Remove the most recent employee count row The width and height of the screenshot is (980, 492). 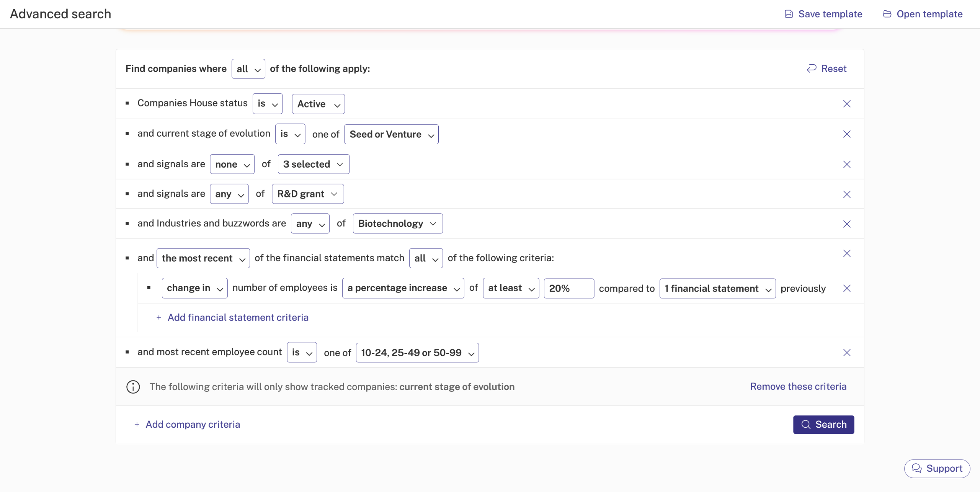pos(847,353)
